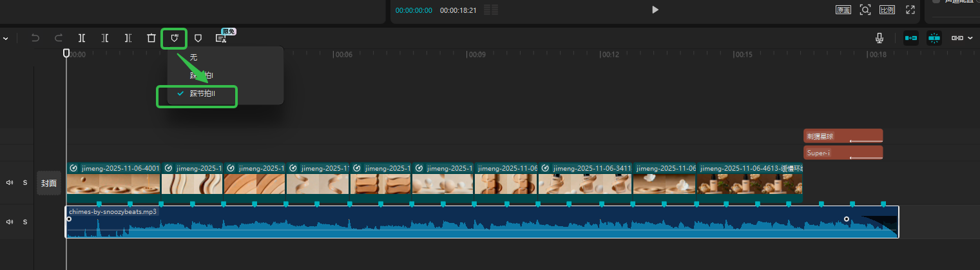Toggle auto snapping button
This screenshot has width=980, height=270.
[x=934, y=38]
